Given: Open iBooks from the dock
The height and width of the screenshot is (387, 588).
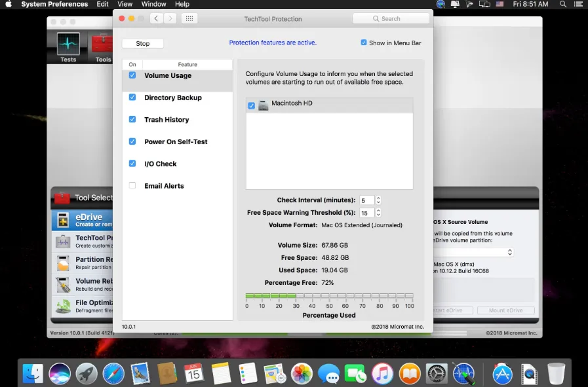Looking at the screenshot, I should [410, 373].
